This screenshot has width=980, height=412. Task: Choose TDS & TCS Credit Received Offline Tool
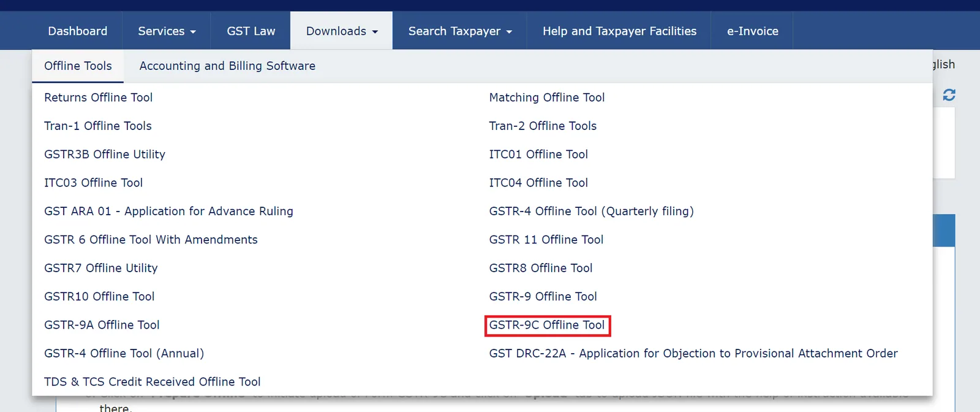tap(153, 381)
